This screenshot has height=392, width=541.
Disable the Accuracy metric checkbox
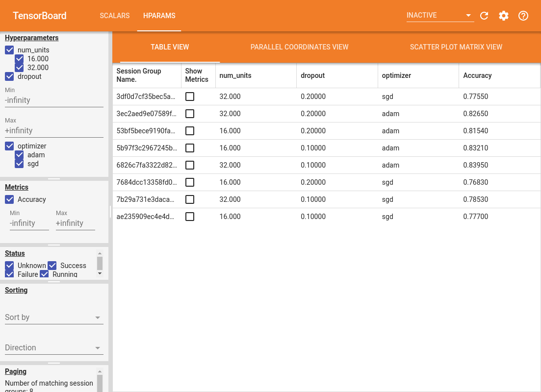[9, 199]
